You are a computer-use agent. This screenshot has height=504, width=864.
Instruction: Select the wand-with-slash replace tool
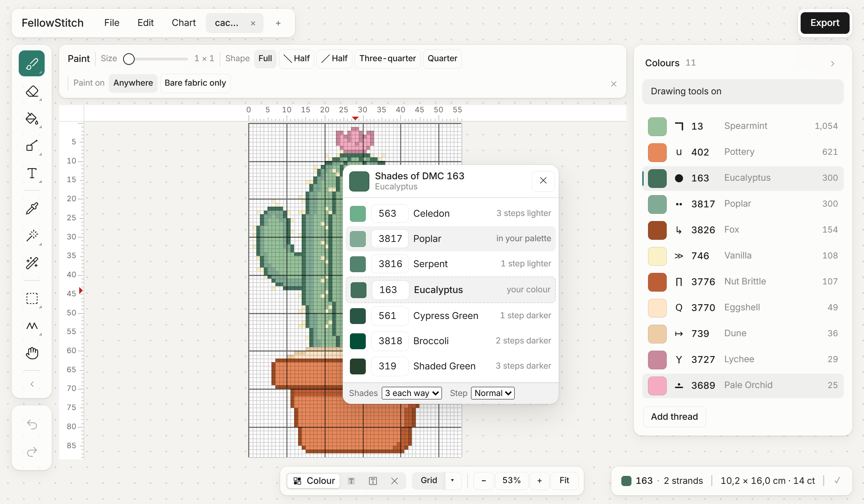pos(32,263)
